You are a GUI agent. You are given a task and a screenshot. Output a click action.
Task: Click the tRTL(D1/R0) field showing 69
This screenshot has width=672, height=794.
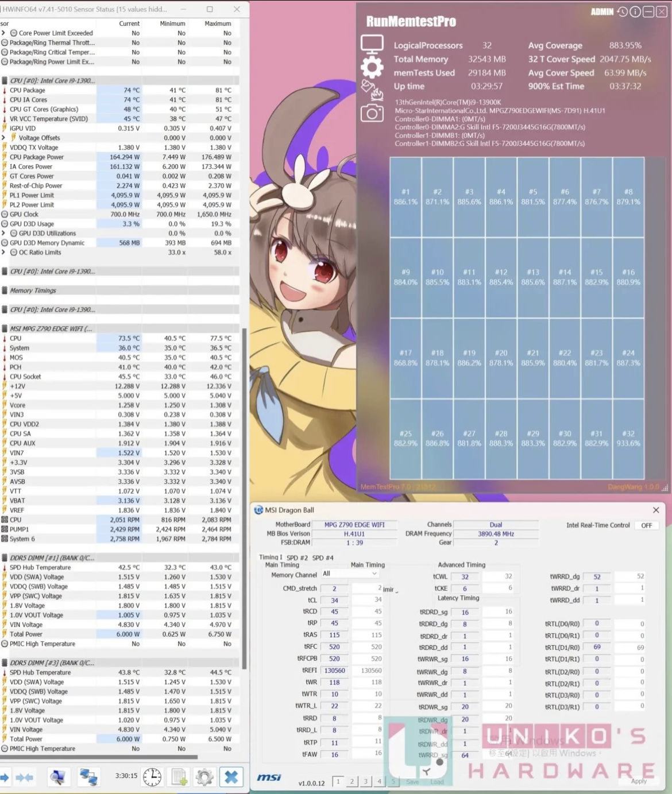[597, 647]
